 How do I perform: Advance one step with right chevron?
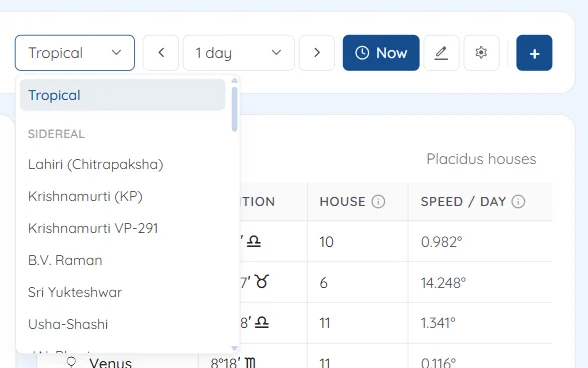pyautogui.click(x=317, y=53)
